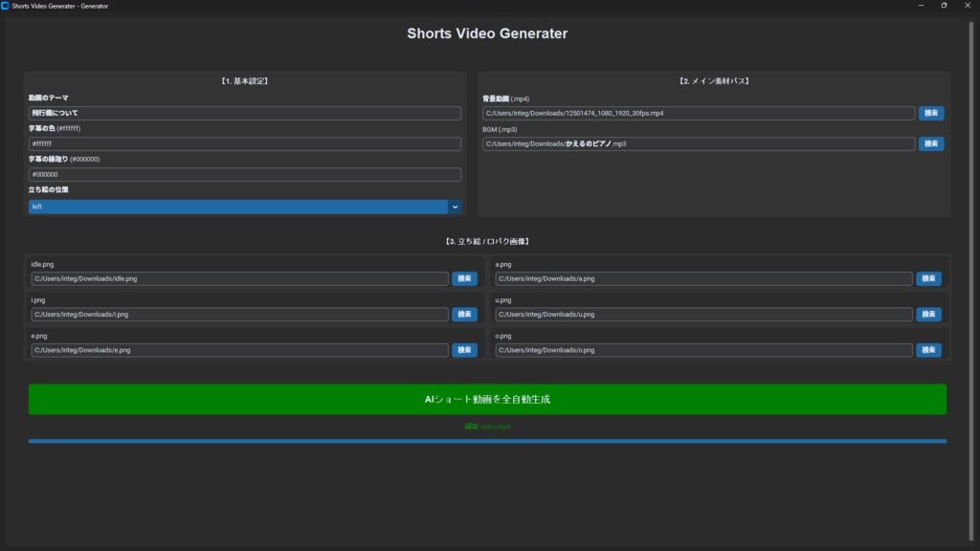
Task: Click the dropdown chevron arrow next to 'left'
Action: [455, 207]
